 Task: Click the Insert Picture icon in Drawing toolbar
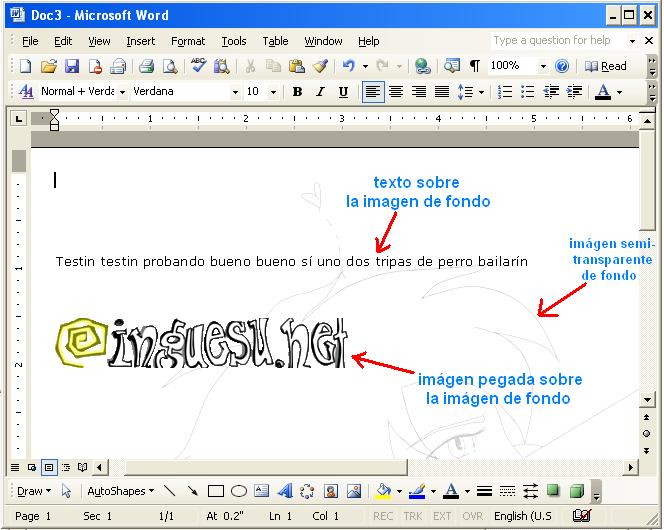pos(354,491)
